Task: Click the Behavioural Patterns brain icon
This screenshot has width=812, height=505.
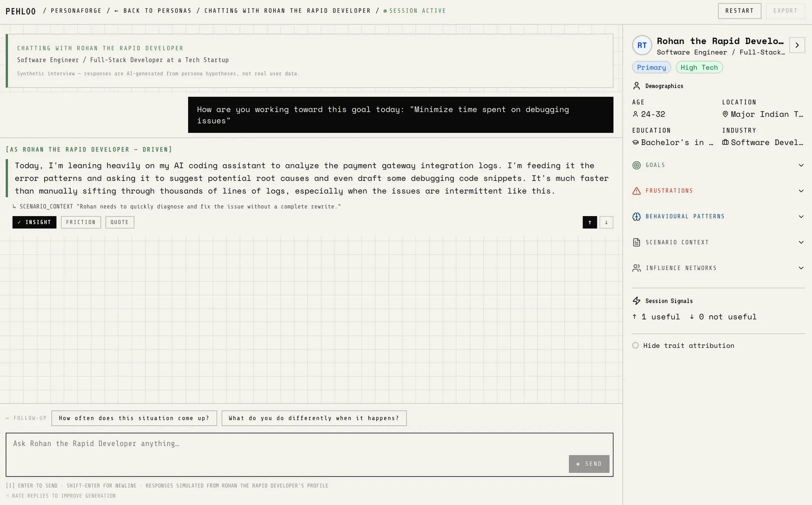Action: click(x=636, y=216)
